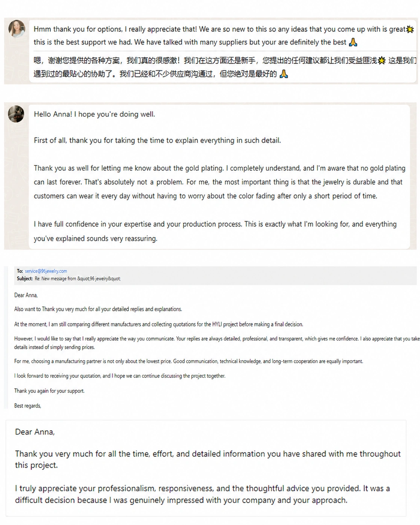The image size is (420, 525).
Task: Click the first sender's profile avatar
Action: click(16, 28)
